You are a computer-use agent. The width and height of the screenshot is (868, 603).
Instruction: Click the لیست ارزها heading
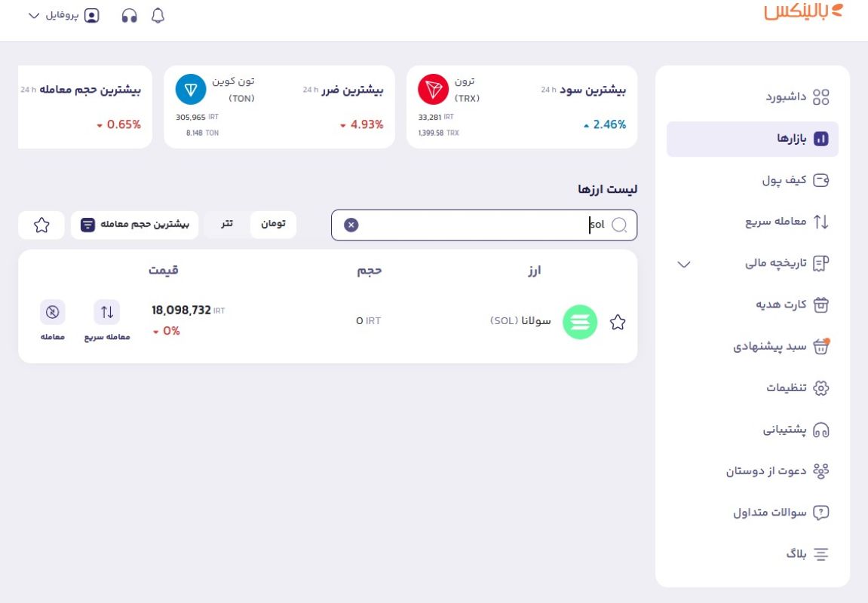(607, 189)
